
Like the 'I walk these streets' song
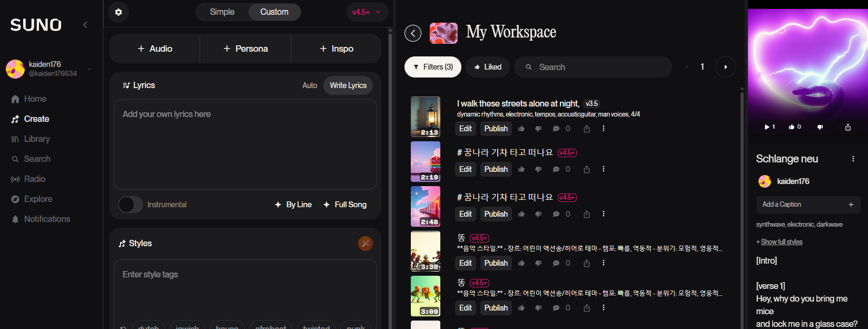[521, 129]
